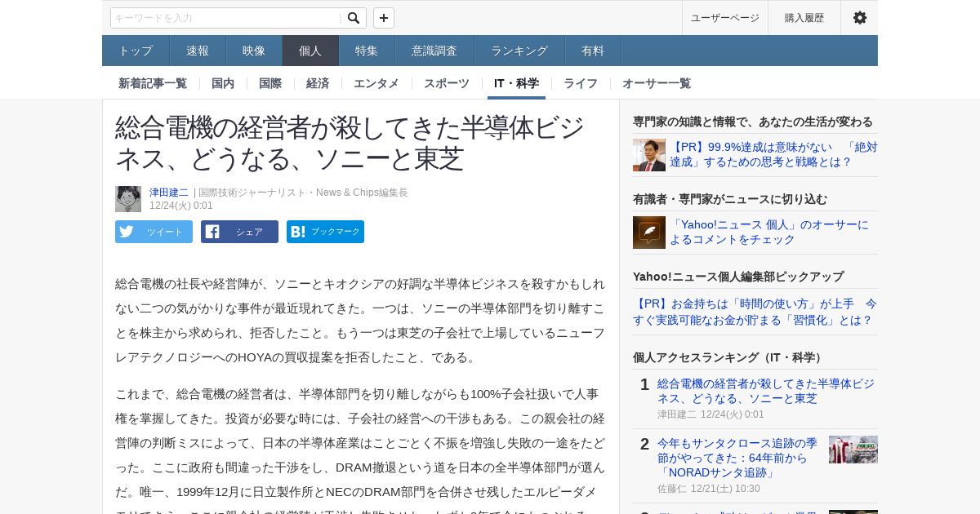This screenshot has width=980, height=514.
Task: Go to 特集 tab
Action: coord(367,51)
